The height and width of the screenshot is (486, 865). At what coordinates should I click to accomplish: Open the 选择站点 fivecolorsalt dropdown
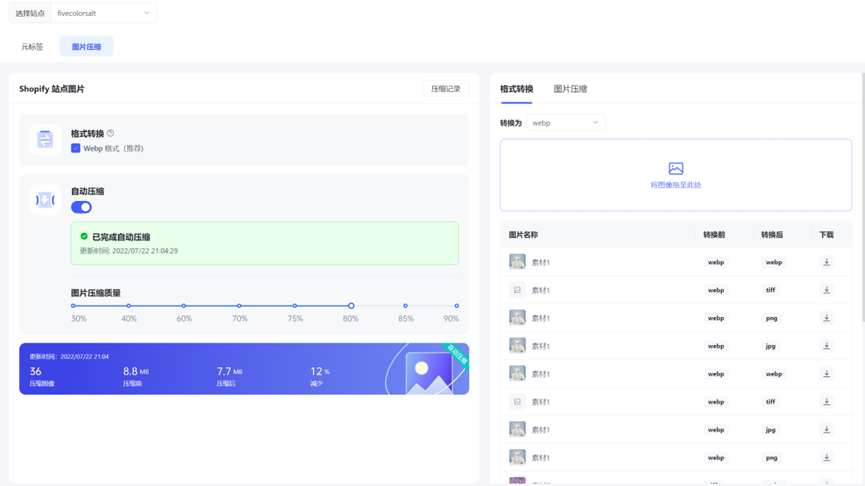(x=103, y=13)
